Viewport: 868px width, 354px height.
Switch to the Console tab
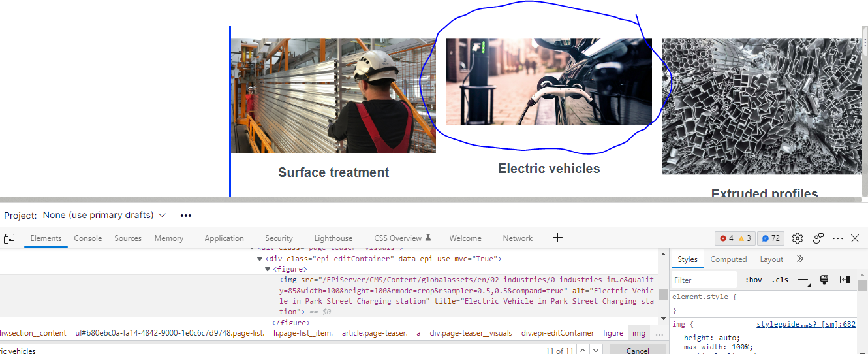click(87, 238)
